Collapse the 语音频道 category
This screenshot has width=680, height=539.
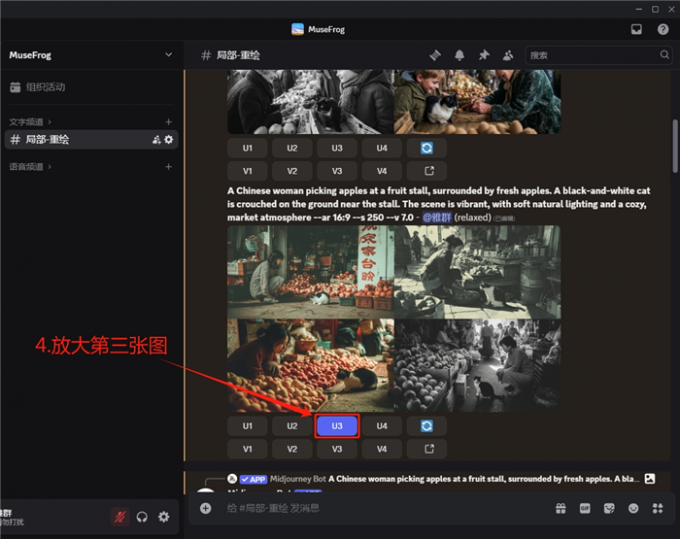30,167
